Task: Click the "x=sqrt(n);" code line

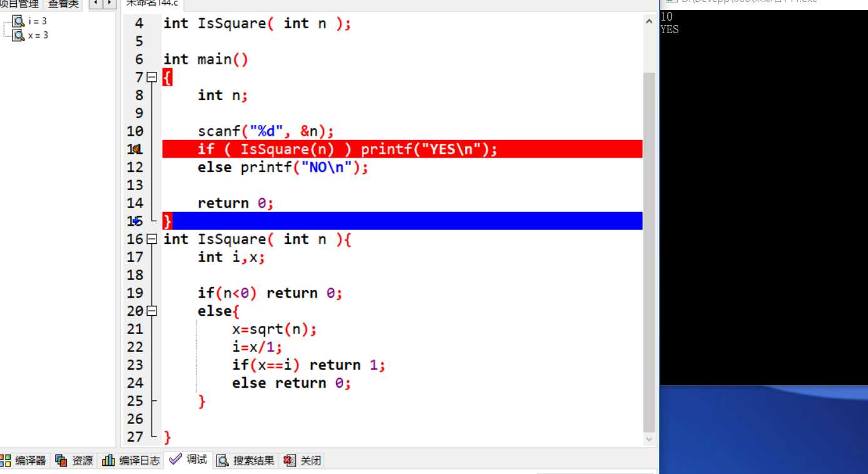Action: coord(275,329)
